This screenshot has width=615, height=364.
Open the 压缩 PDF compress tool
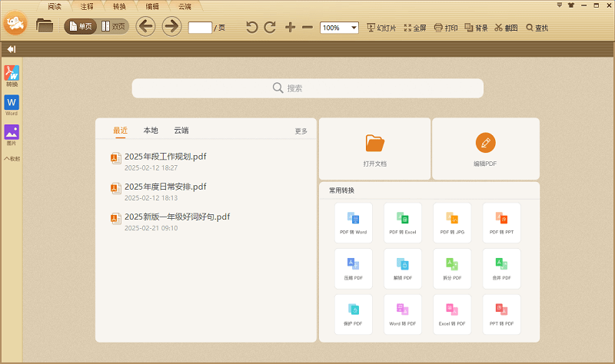click(354, 267)
